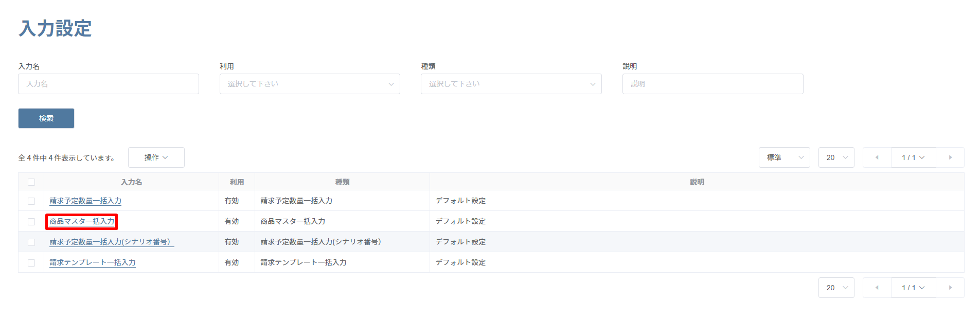Open the 商品マスター一括入力 link

[82, 221]
